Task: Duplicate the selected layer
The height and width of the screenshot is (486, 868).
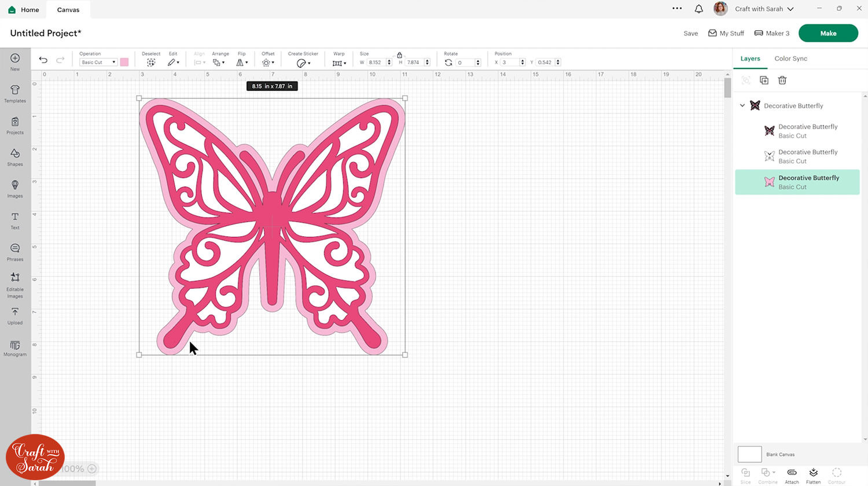Action: (764, 80)
